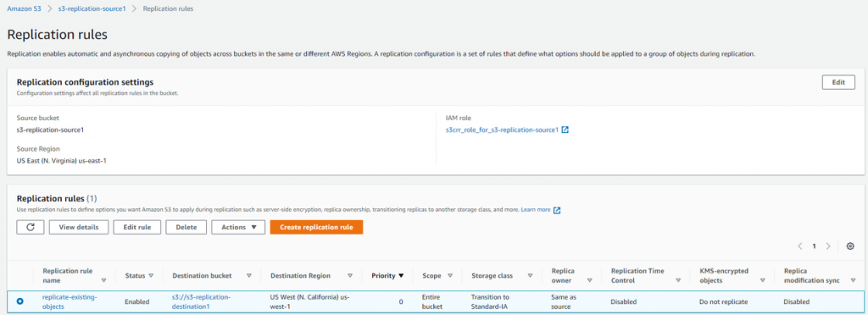Sort by Status column

[x=151, y=275]
